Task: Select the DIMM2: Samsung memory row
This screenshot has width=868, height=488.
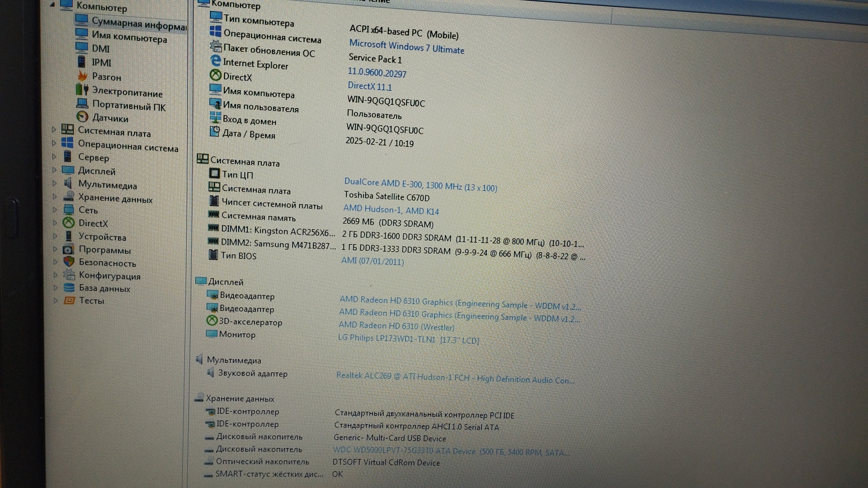Action: click(x=396, y=249)
